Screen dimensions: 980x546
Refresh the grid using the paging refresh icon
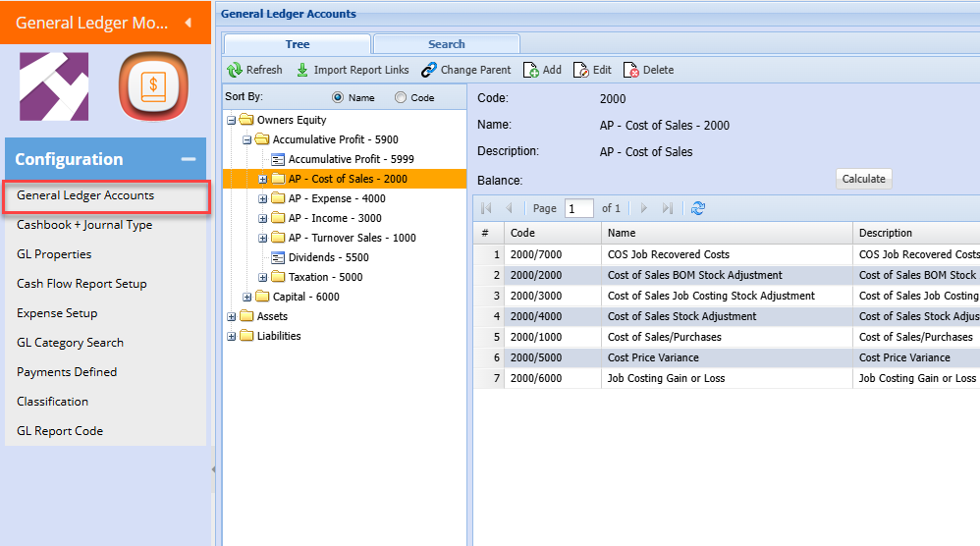click(x=698, y=208)
